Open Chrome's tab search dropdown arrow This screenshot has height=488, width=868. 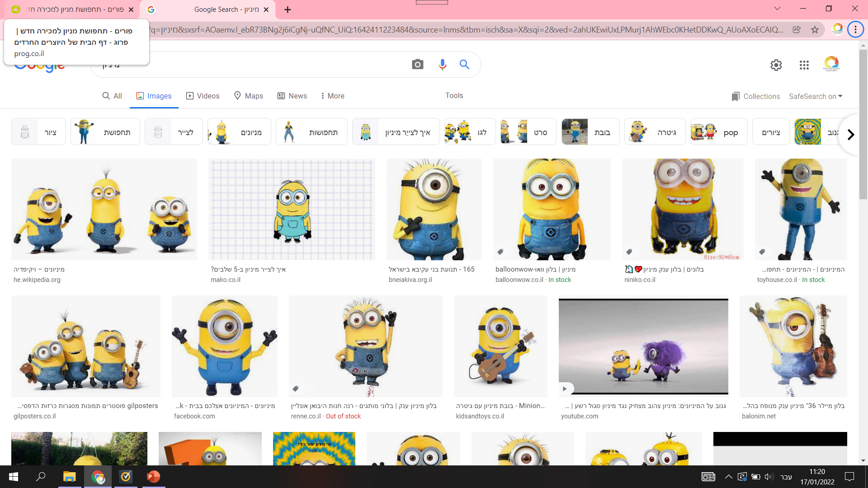click(x=777, y=9)
